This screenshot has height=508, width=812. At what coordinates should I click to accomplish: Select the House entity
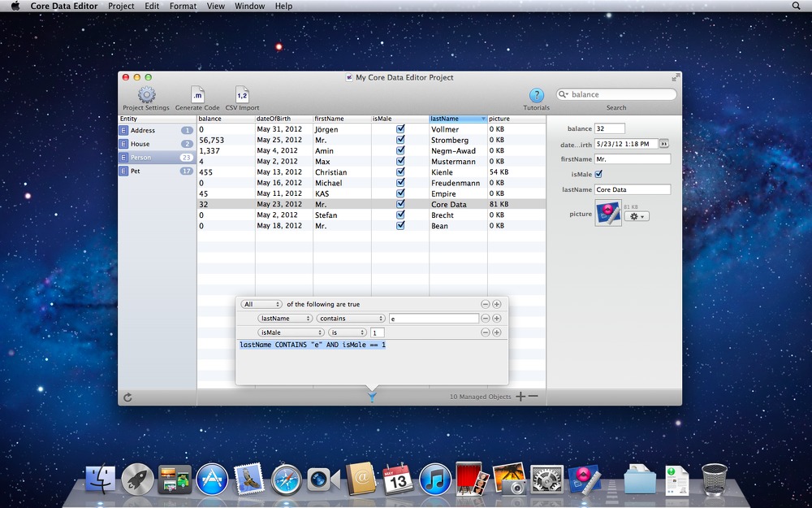(157, 144)
